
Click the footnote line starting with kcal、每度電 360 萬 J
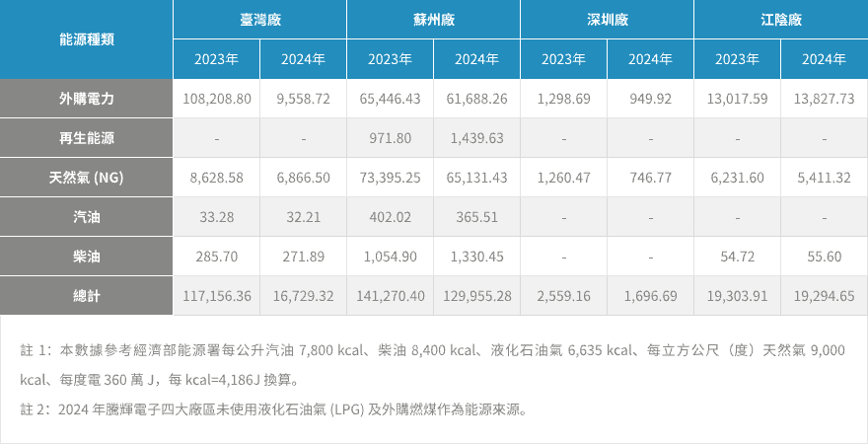click(x=162, y=380)
